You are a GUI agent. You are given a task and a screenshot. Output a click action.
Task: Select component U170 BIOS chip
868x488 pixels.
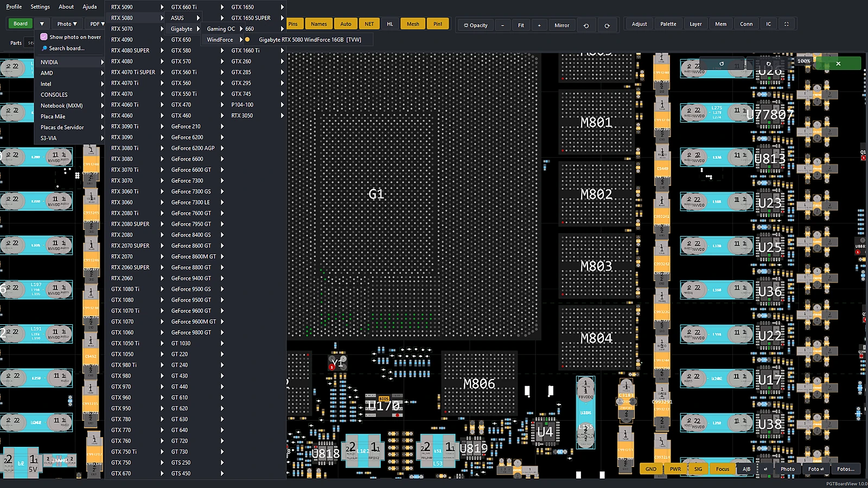384,406
